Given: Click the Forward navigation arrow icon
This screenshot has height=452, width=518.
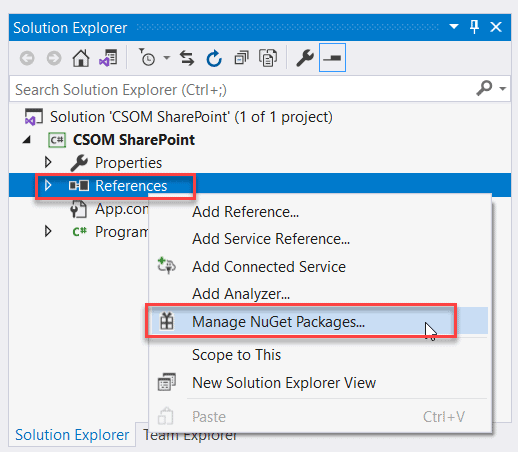Looking at the screenshot, I should click(x=54, y=58).
